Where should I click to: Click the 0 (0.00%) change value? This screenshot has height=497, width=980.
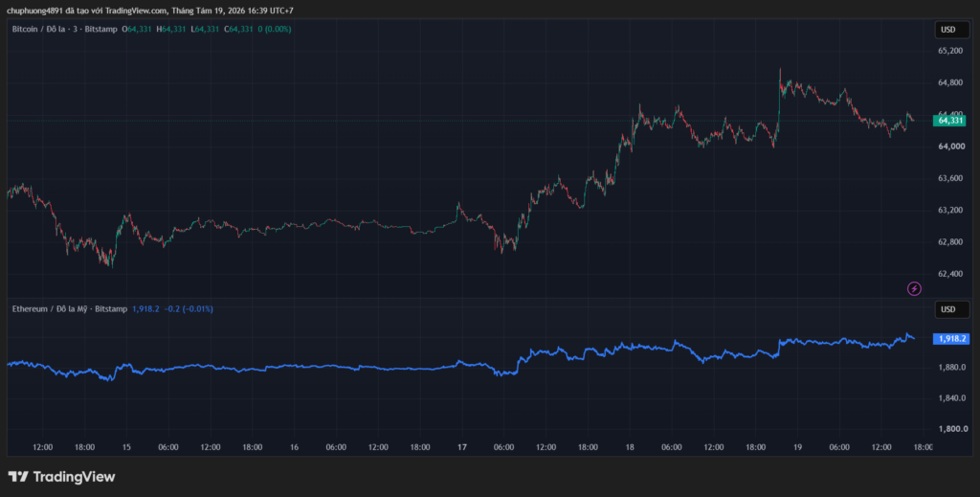274,30
